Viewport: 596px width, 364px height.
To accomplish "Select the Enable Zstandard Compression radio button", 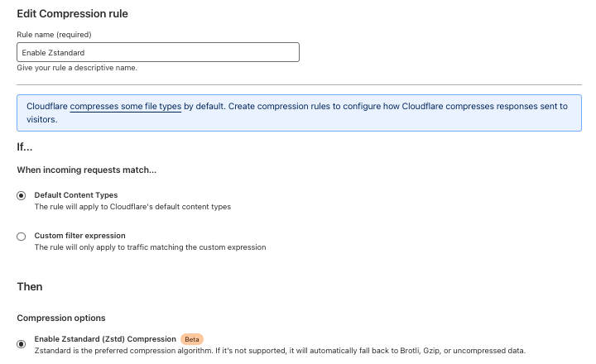I will coord(22,344).
